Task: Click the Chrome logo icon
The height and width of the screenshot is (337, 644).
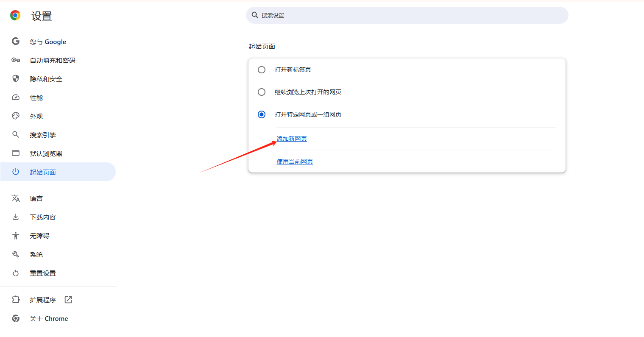Action: 15,16
